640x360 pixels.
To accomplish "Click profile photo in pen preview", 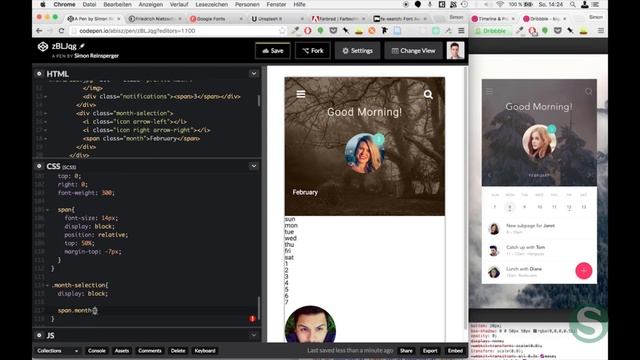I will [x=364, y=153].
